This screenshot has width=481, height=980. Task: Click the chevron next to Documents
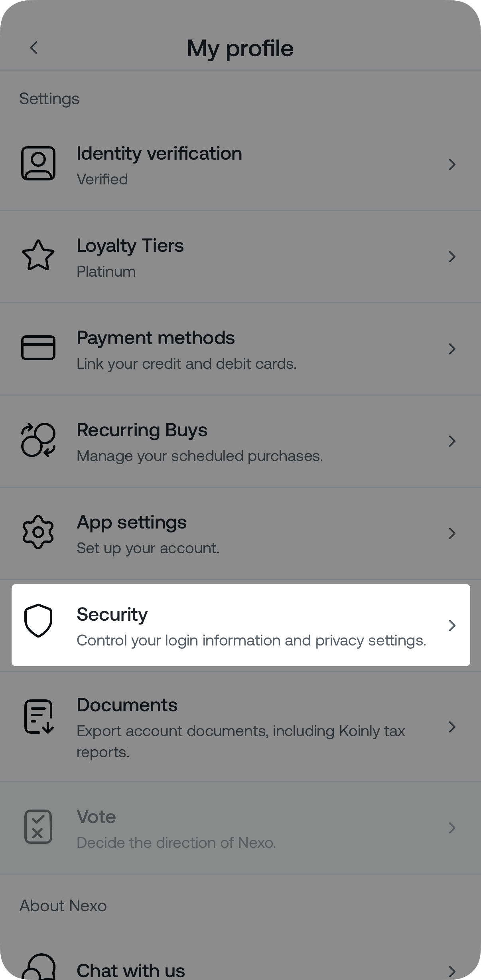click(452, 727)
